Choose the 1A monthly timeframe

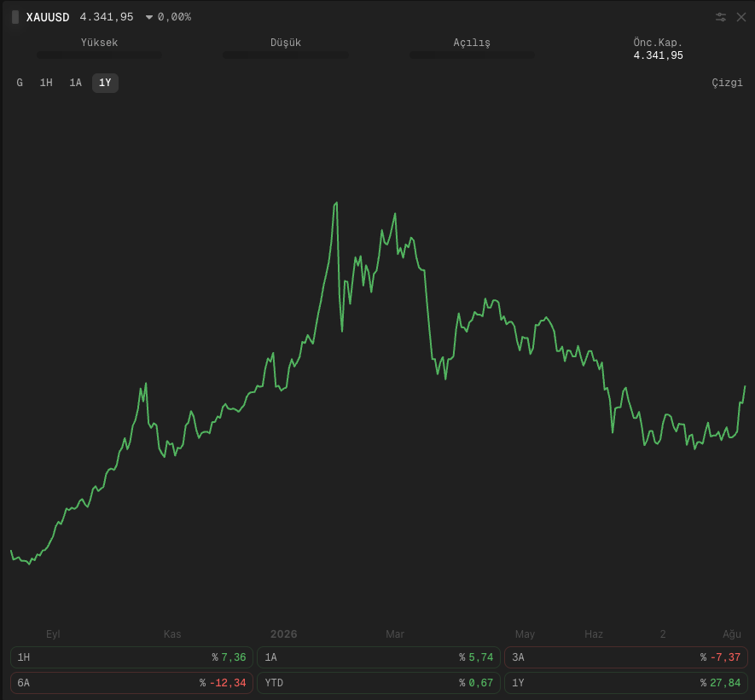pyautogui.click(x=76, y=83)
